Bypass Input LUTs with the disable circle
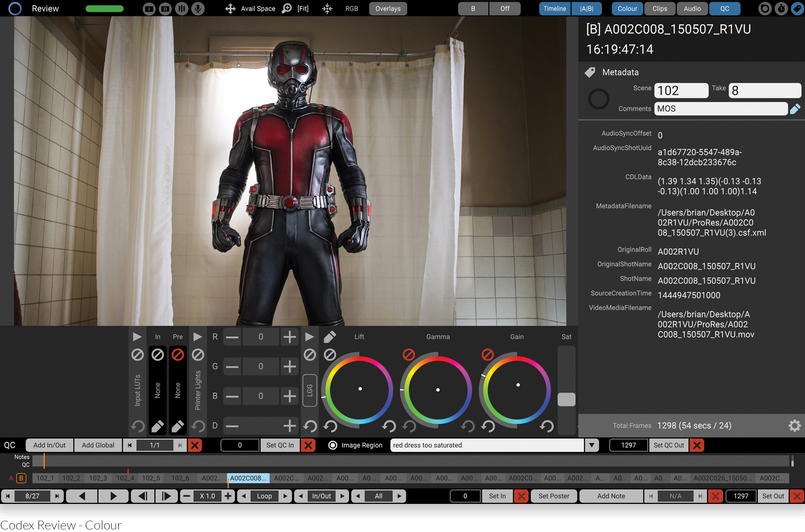805x532 pixels. [x=138, y=355]
